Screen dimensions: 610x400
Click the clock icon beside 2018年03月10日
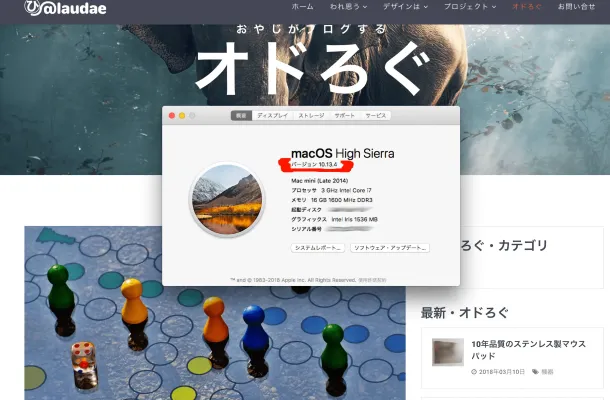coord(473,372)
